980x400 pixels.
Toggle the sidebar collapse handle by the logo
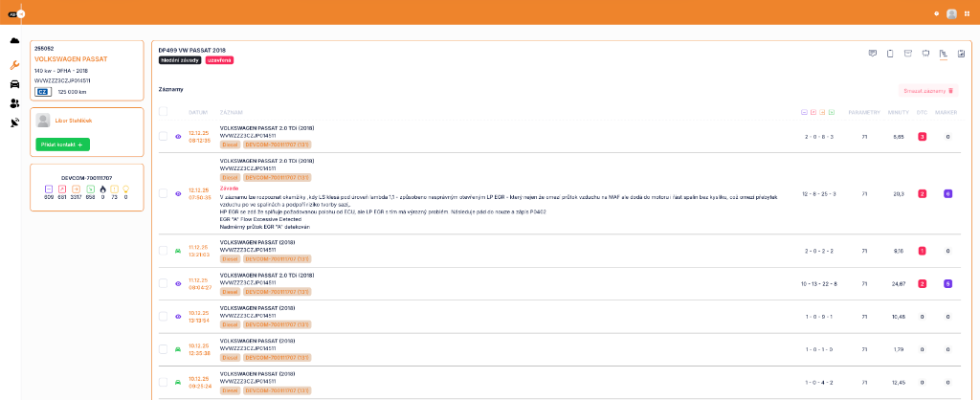(21, 13)
